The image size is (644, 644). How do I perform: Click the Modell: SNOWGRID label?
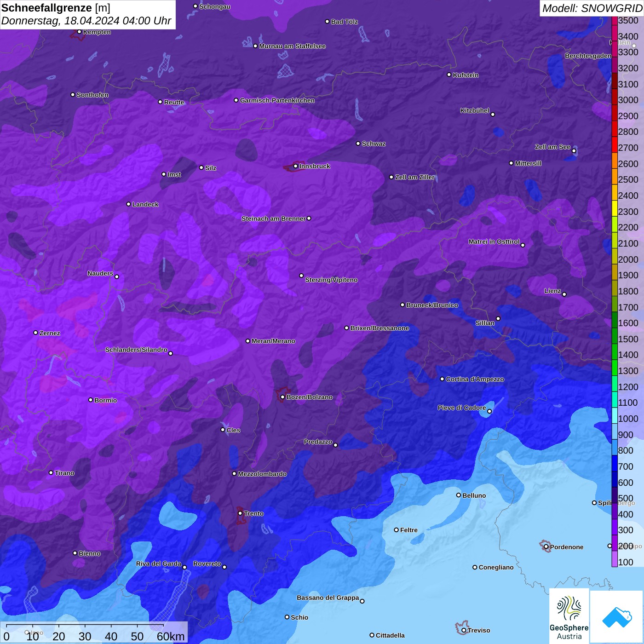pyautogui.click(x=592, y=8)
